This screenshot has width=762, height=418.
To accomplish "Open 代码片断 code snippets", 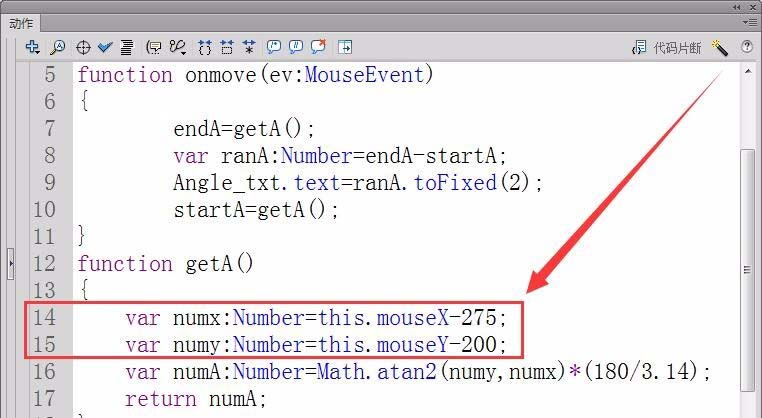I will point(677,48).
